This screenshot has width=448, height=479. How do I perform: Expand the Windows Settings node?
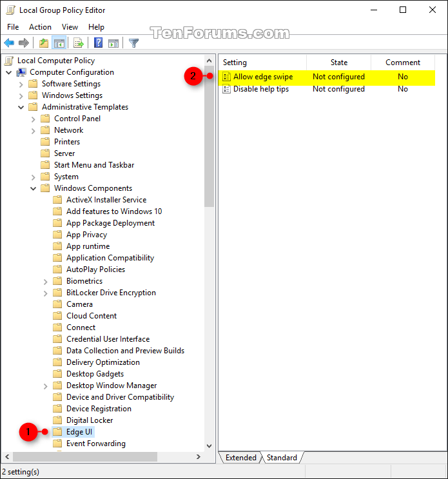point(21,95)
